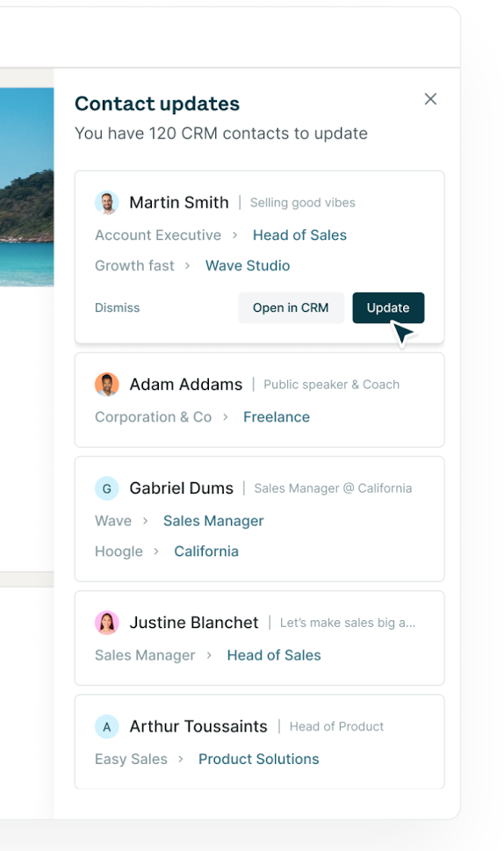Screen dimensions: 504x851
Task: Click Adam Addams' avatar photo
Action: click(107, 385)
